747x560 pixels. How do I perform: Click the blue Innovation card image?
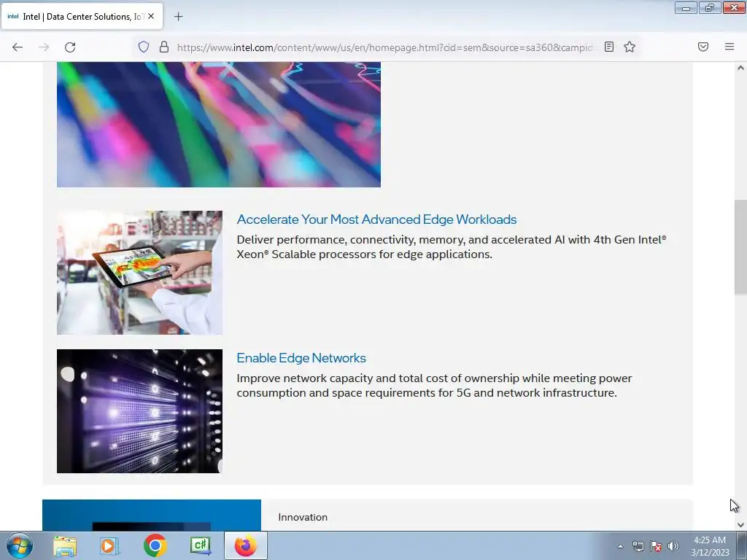[x=152, y=516]
